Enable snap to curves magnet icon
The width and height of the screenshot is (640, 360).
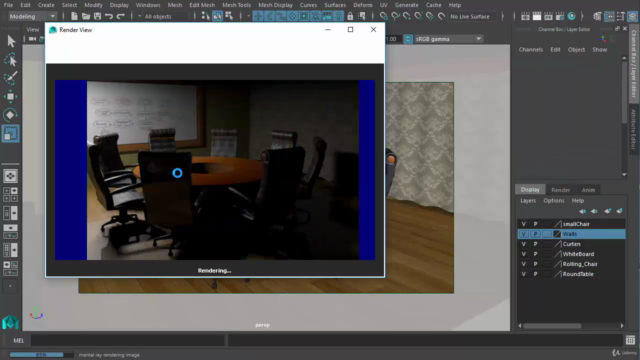point(396,16)
